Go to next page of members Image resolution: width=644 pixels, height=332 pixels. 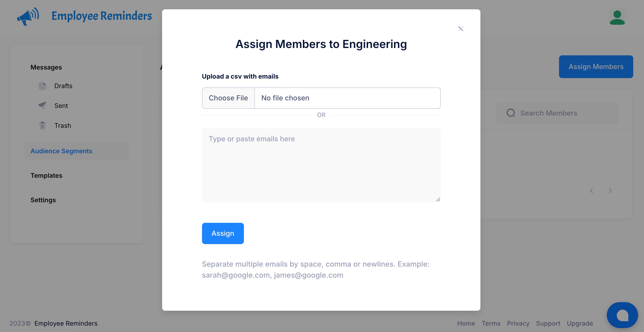click(610, 190)
